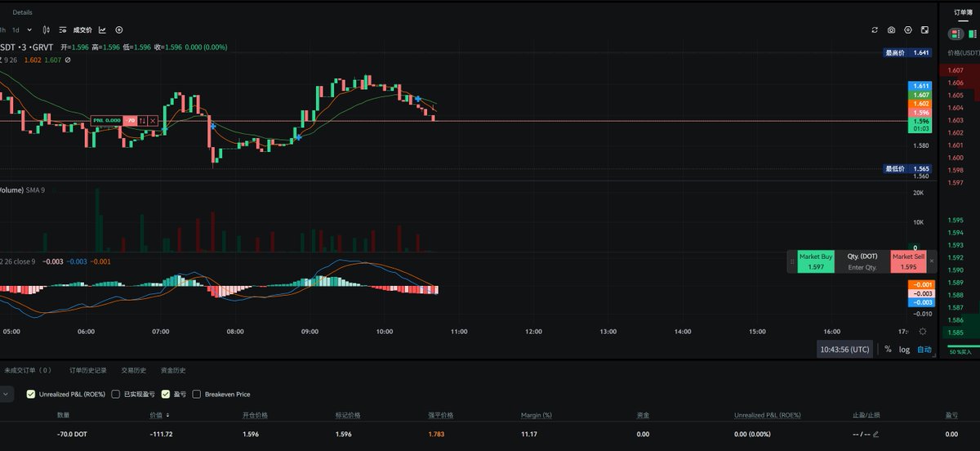Expand the timeframe dropdown chevron
This screenshot has height=451, width=980.
pos(29,29)
